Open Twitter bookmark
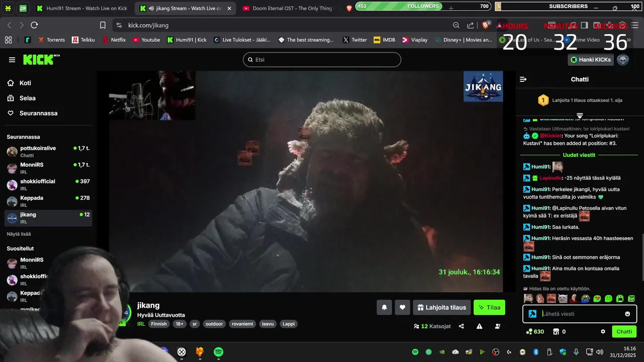This screenshot has width=644, height=362. (x=355, y=40)
